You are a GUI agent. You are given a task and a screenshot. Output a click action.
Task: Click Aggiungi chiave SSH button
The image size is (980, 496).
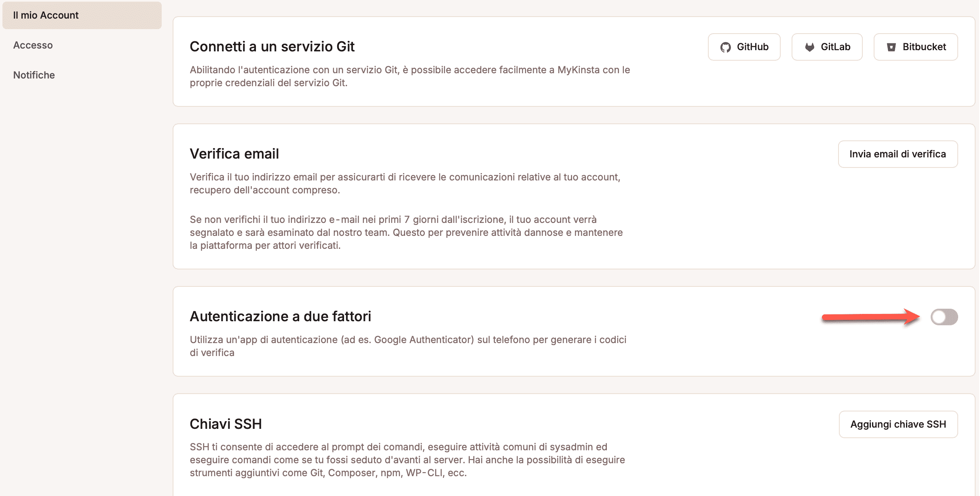898,424
